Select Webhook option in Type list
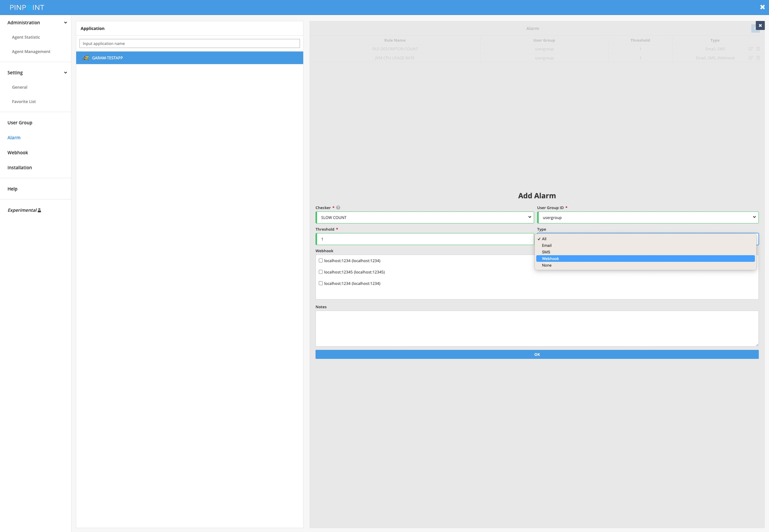Image resolution: width=769 pixels, height=532 pixels. tap(550, 258)
